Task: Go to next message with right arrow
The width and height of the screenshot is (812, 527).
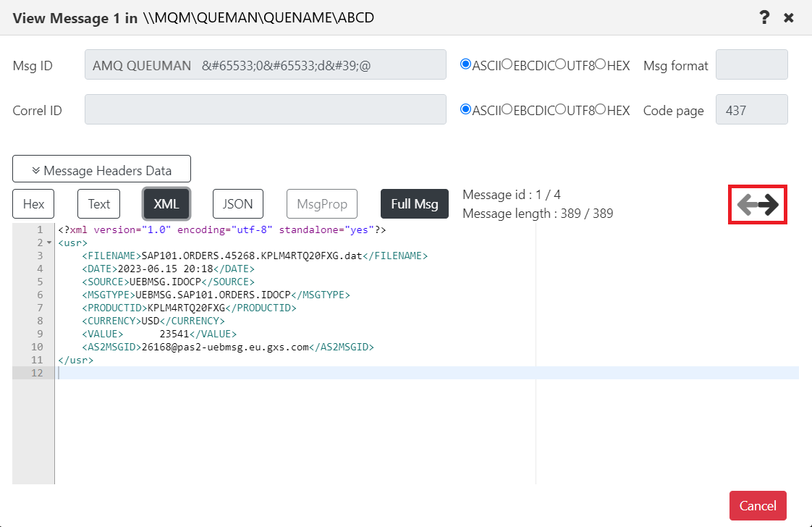Action: point(769,205)
